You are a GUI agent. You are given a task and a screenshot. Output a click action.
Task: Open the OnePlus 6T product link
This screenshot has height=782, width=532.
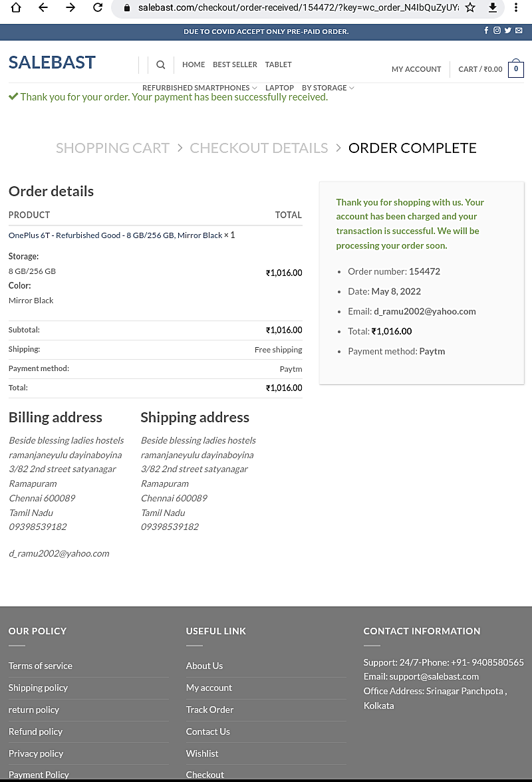116,235
